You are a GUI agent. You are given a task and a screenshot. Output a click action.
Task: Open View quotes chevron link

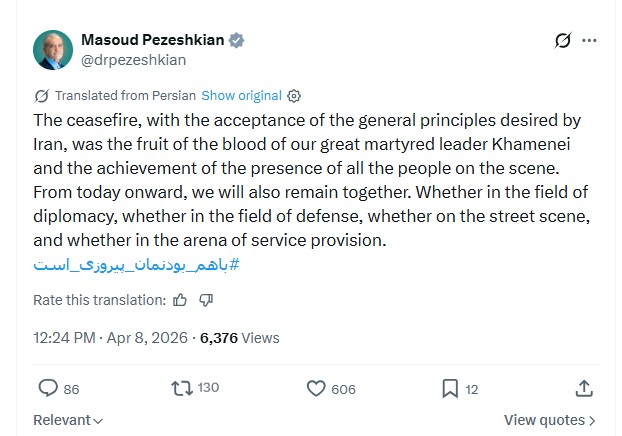pos(550,421)
